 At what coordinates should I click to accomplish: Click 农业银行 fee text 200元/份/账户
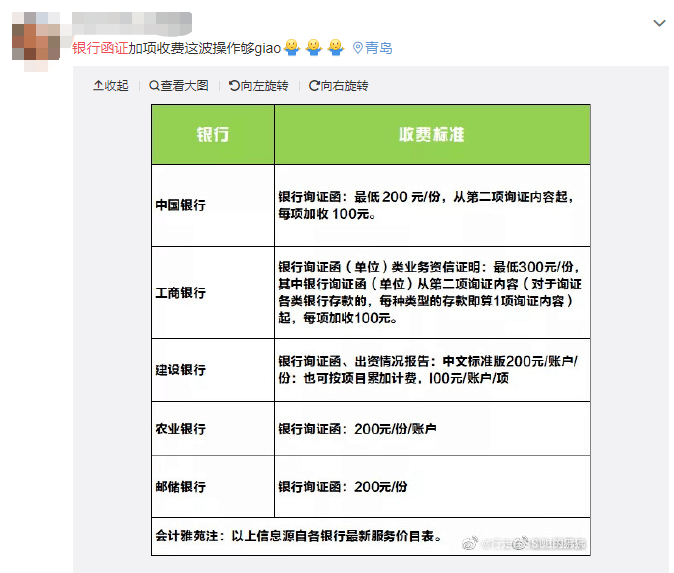tap(395, 429)
